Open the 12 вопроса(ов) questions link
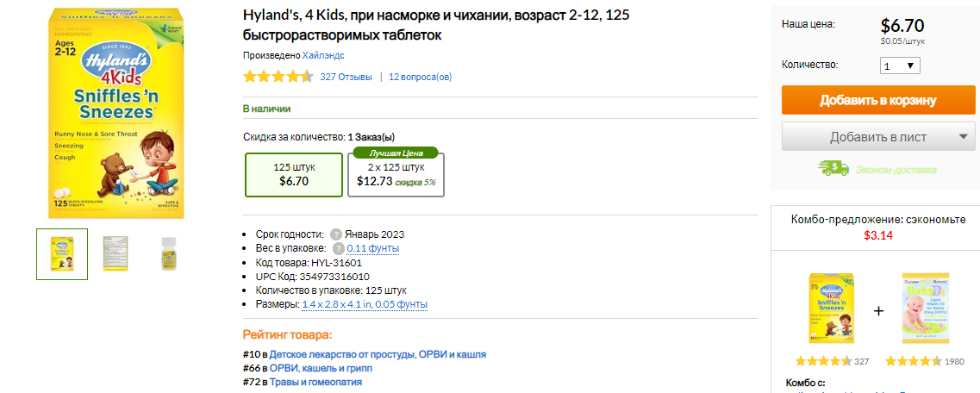The image size is (980, 393). click(x=420, y=77)
